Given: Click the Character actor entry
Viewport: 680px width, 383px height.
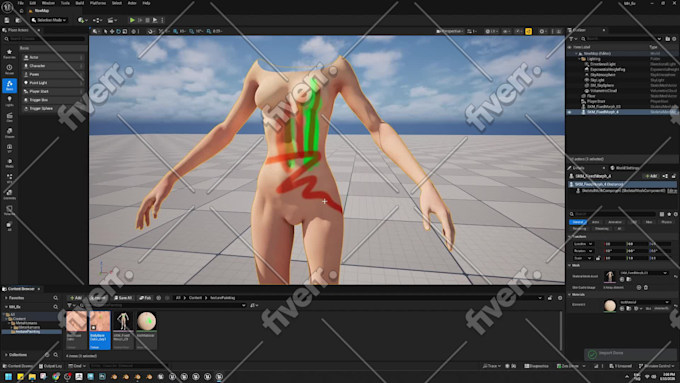Looking at the screenshot, I should point(52,66).
